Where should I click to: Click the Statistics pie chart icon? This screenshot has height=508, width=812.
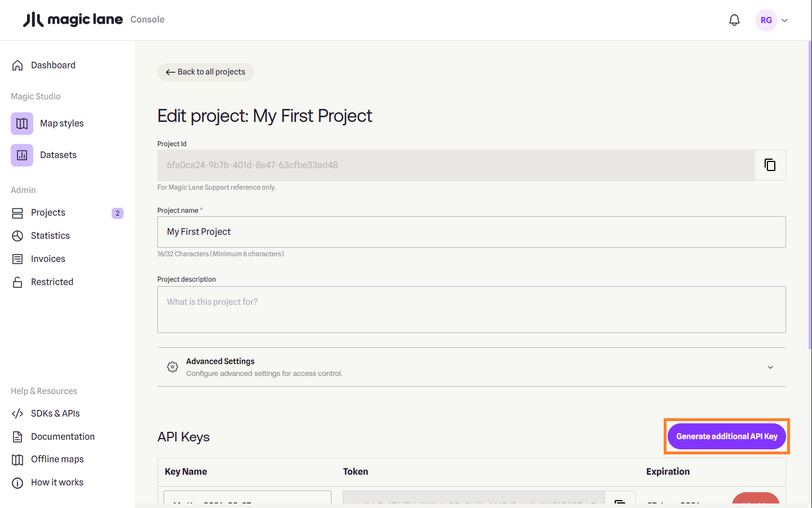point(17,236)
